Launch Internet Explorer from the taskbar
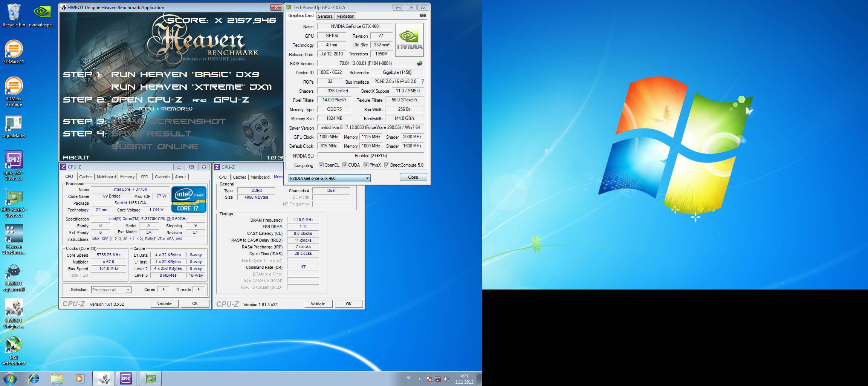The width and height of the screenshot is (868, 386). pos(34,378)
